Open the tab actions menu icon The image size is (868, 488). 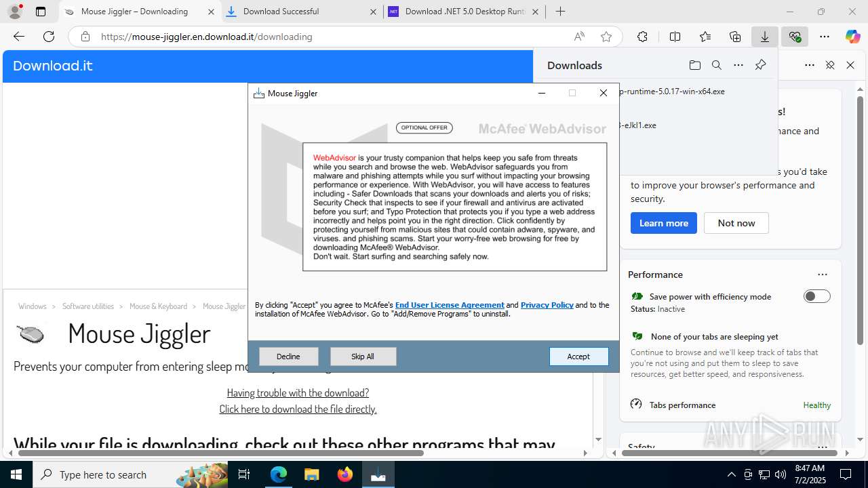point(41,12)
